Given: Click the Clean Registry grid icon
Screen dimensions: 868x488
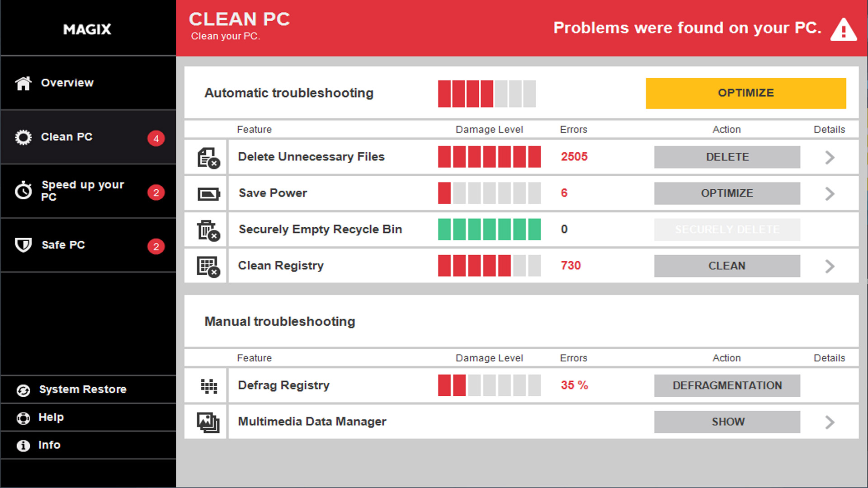Looking at the screenshot, I should [x=208, y=266].
